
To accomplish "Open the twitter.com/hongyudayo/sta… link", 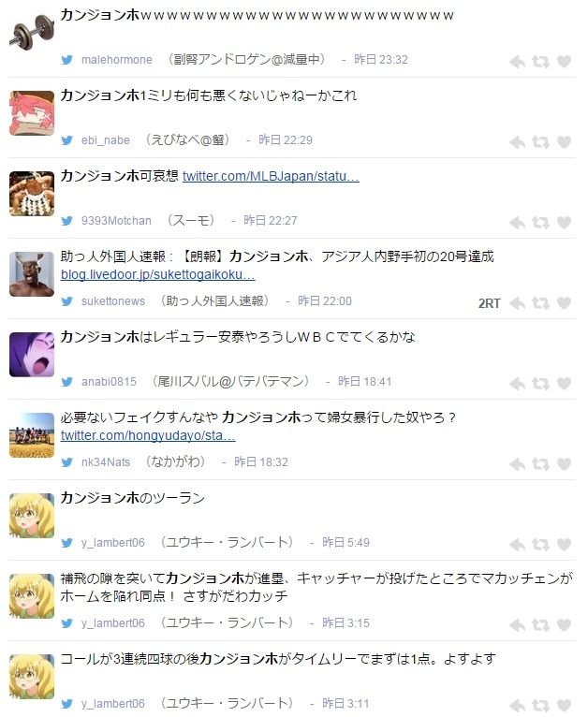I will pyautogui.click(x=148, y=435).
